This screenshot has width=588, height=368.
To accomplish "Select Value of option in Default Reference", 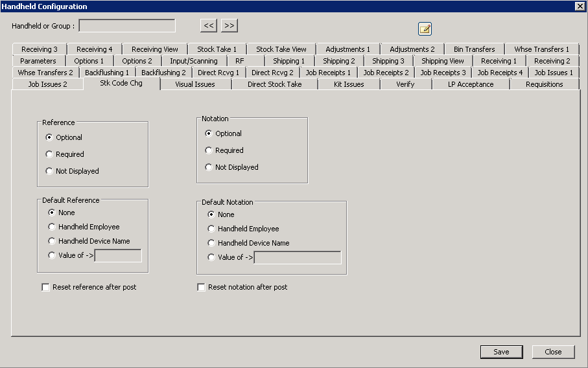I will pyautogui.click(x=52, y=255).
